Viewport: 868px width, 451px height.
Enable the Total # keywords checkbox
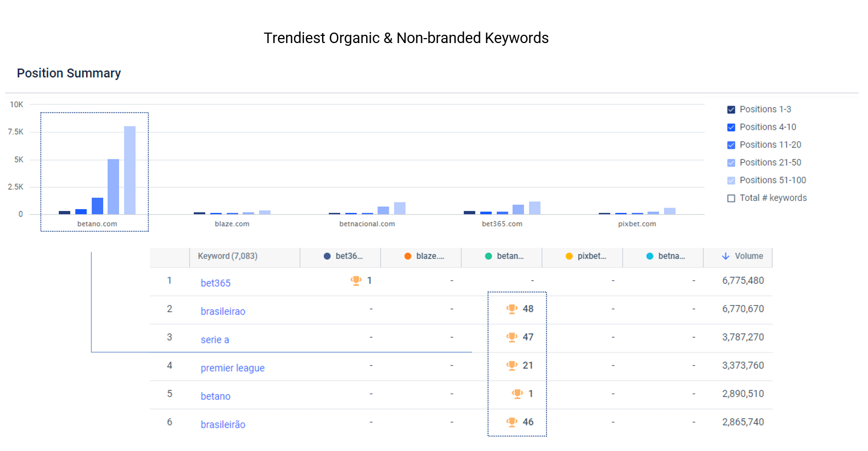pyautogui.click(x=731, y=198)
